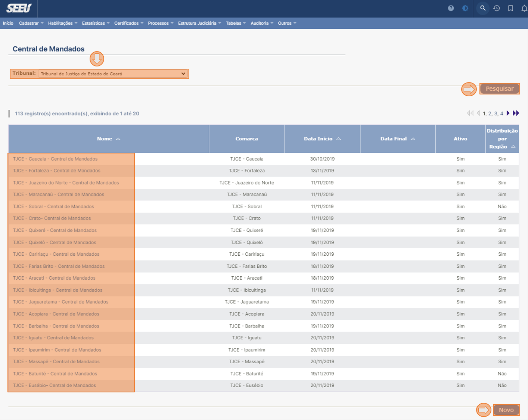Open TJCE - Jaguaretama - Central de Mandados
The height and width of the screenshot is (420, 528).
61,302
